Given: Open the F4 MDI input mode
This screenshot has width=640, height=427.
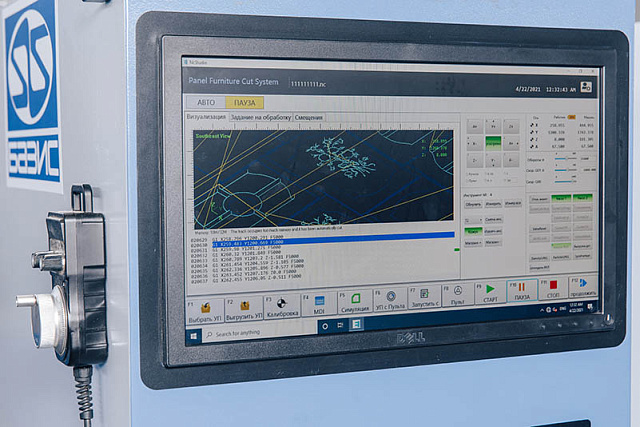Looking at the screenshot, I should (x=319, y=305).
